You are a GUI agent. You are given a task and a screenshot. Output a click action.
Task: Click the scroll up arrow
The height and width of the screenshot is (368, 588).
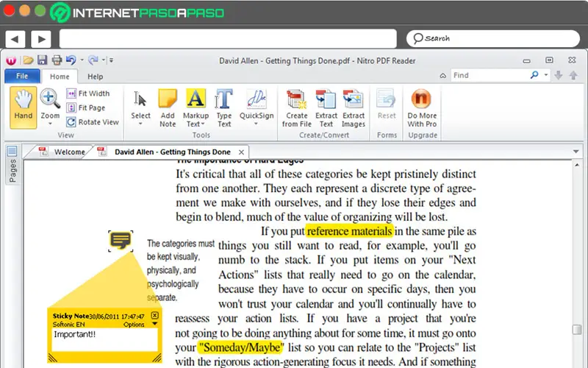coord(577,165)
